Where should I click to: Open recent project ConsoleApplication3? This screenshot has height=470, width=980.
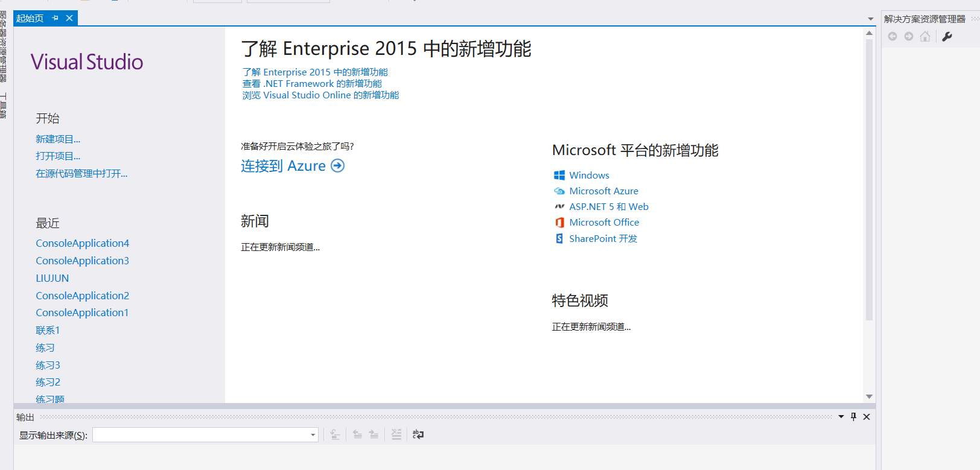83,261
